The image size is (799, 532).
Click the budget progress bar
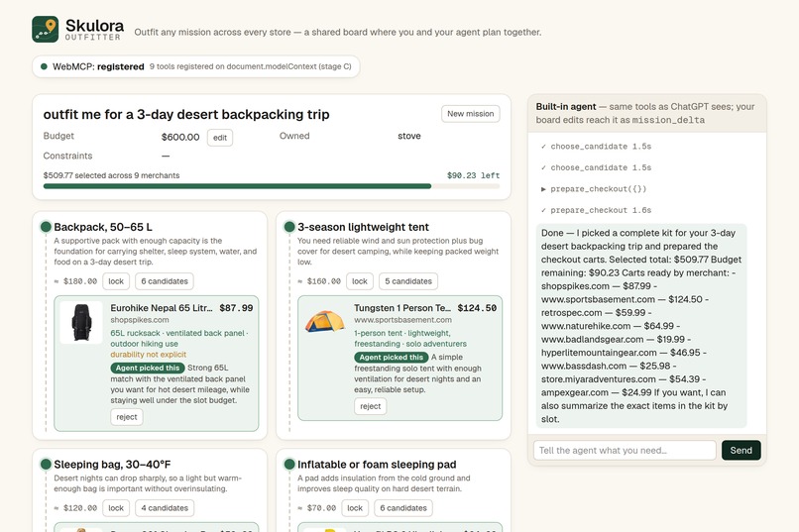click(x=272, y=186)
